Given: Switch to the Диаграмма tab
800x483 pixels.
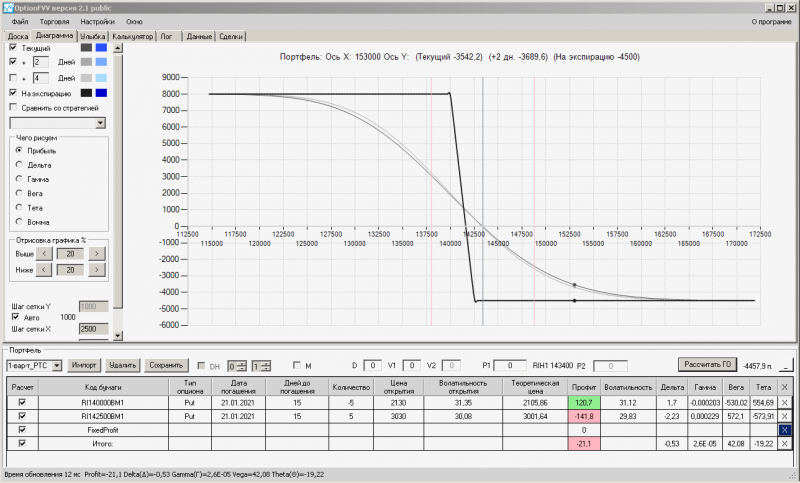Looking at the screenshot, I should [x=54, y=35].
